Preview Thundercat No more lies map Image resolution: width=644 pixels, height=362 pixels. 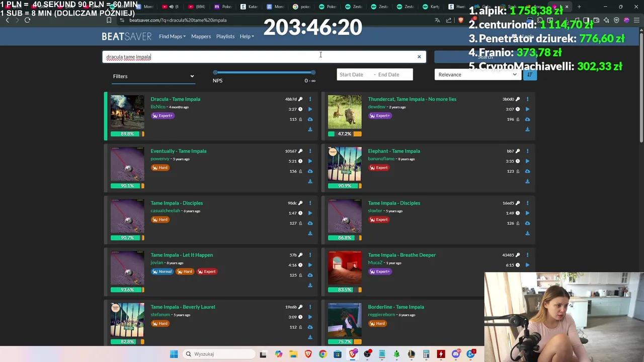[527, 109]
